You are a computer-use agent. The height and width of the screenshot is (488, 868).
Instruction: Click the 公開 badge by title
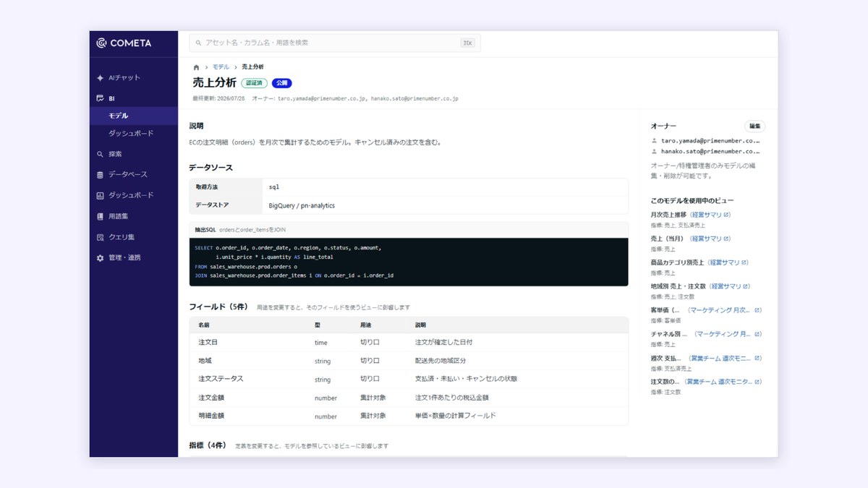pyautogui.click(x=282, y=83)
